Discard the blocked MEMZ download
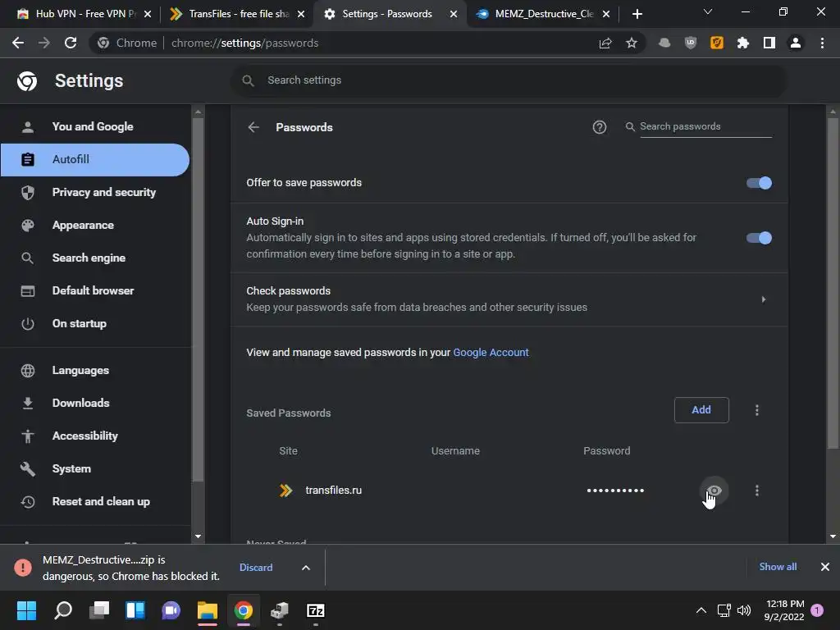Screen dimensions: 840x630 click(x=256, y=568)
